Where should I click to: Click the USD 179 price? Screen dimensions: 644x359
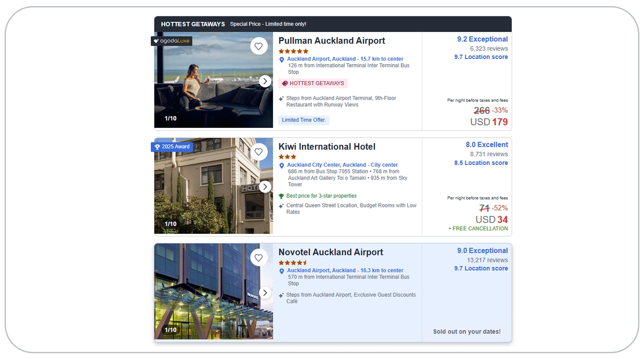point(489,122)
